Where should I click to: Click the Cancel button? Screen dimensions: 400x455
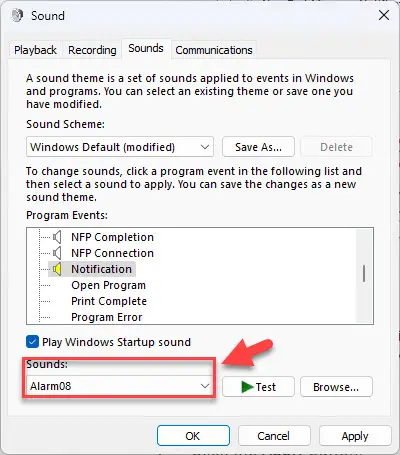(274, 436)
